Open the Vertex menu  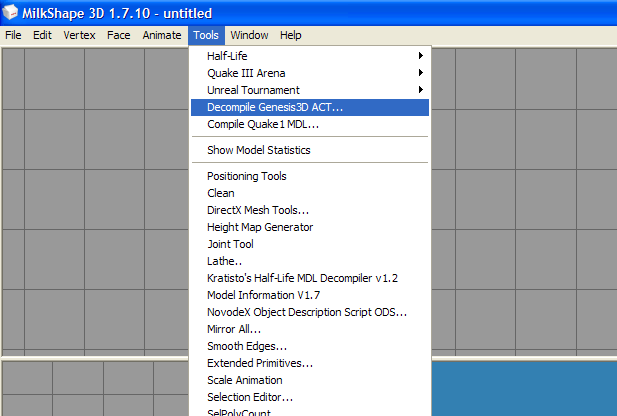coord(79,35)
